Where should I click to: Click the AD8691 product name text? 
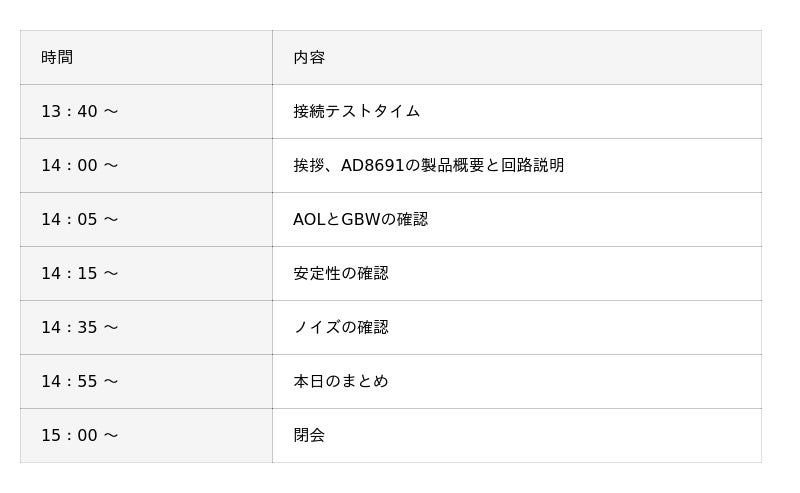[373, 165]
